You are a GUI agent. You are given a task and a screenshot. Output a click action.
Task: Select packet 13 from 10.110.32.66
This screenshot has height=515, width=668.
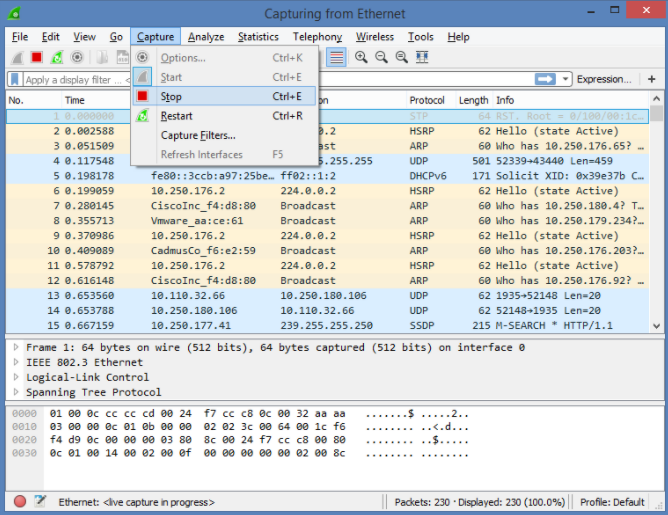tap(327, 296)
